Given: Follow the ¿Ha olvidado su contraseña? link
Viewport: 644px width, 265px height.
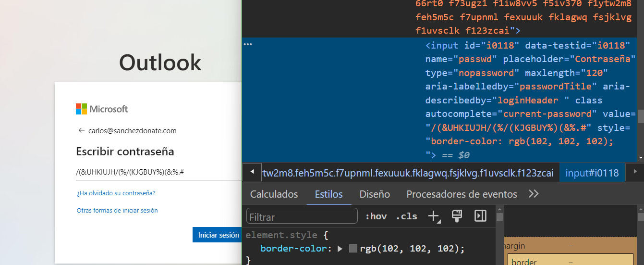Looking at the screenshot, I should [116, 193].
